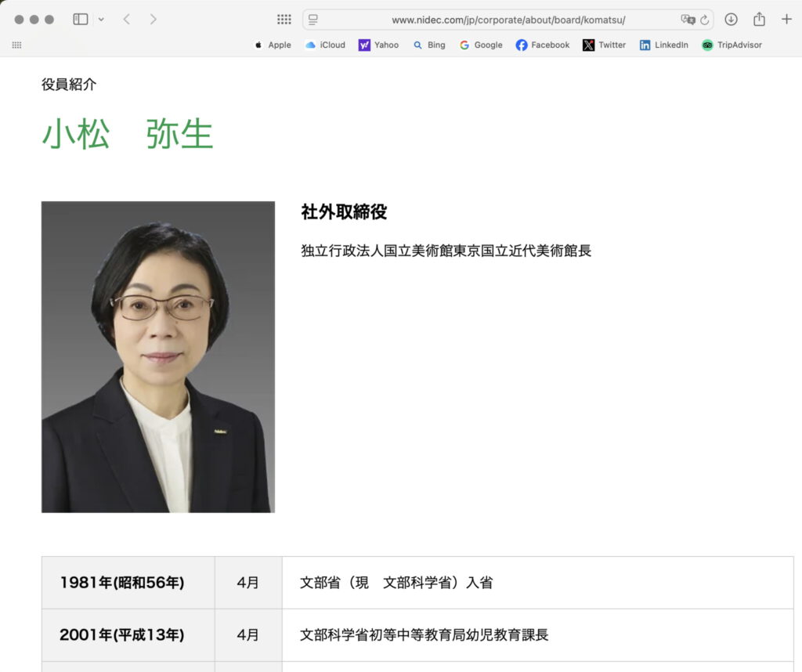Go back to the previous page
The width and height of the screenshot is (802, 672).
[x=127, y=20]
